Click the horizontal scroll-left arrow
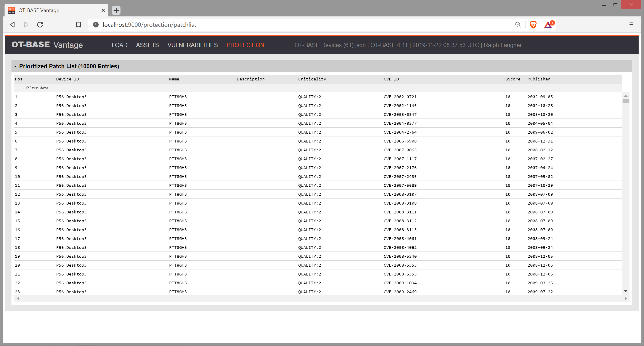This screenshot has width=644, height=346. [x=18, y=298]
